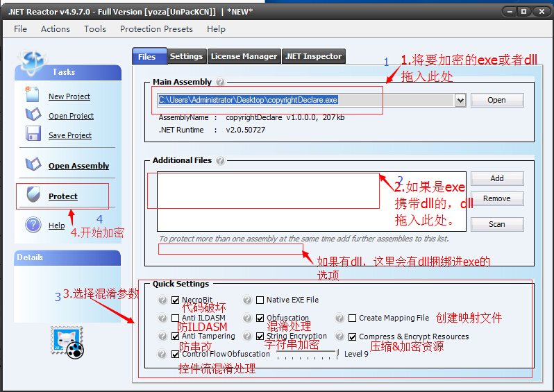Image resolution: width=554 pixels, height=392 pixels.
Task: Click help icon beside Main Assembly title
Action: pos(220,82)
